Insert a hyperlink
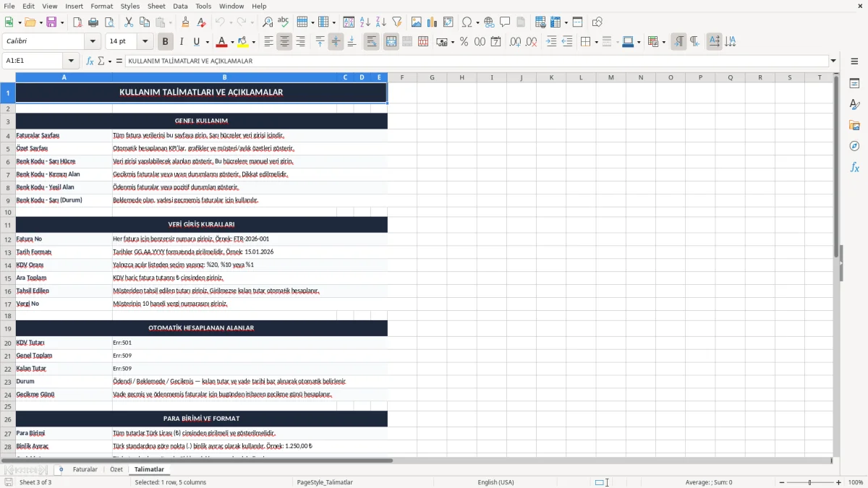The height and width of the screenshot is (488, 868). pyautogui.click(x=489, y=22)
